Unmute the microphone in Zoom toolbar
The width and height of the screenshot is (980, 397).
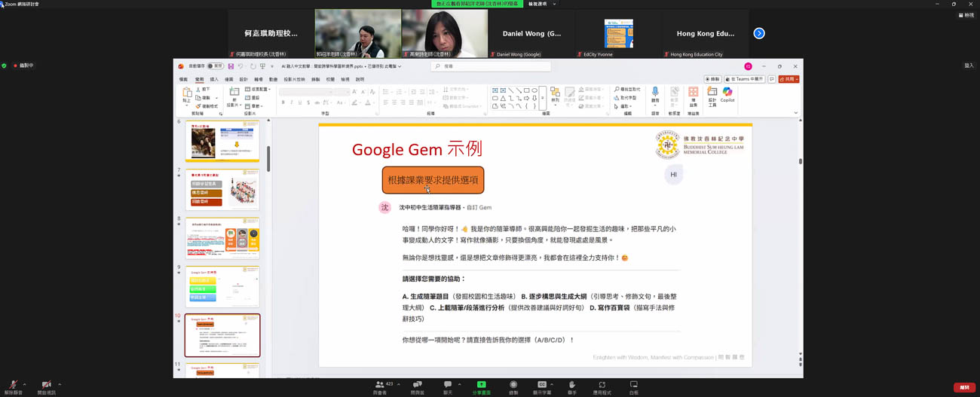(13, 385)
